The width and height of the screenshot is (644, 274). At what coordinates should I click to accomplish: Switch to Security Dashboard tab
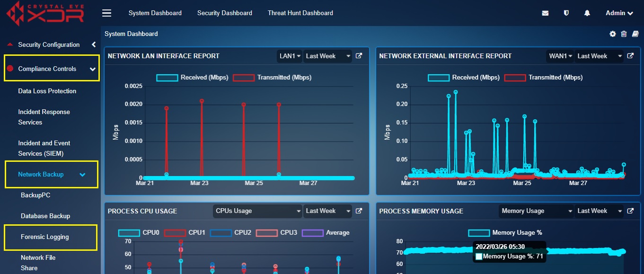(225, 13)
